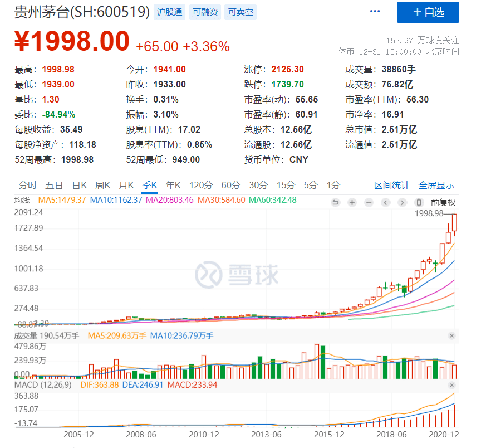
Task: Hide the 成交量 volume indicator panel
Action: tap(453, 335)
